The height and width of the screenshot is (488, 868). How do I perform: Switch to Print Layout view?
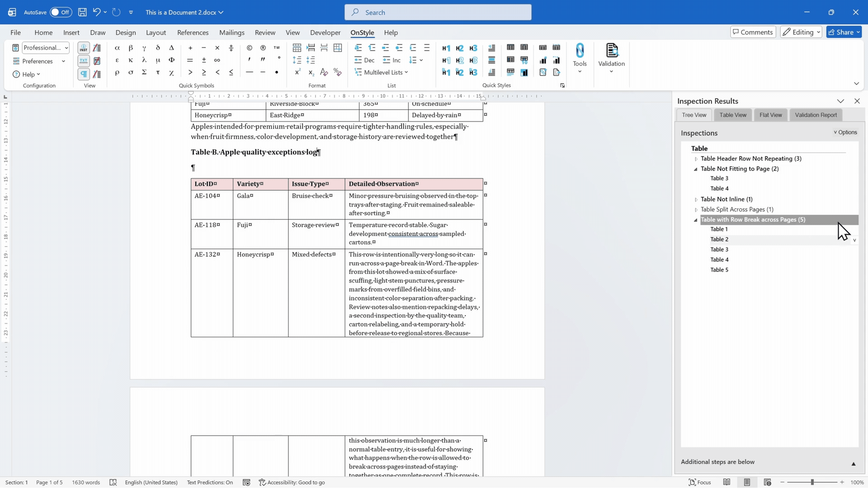pyautogui.click(x=747, y=482)
